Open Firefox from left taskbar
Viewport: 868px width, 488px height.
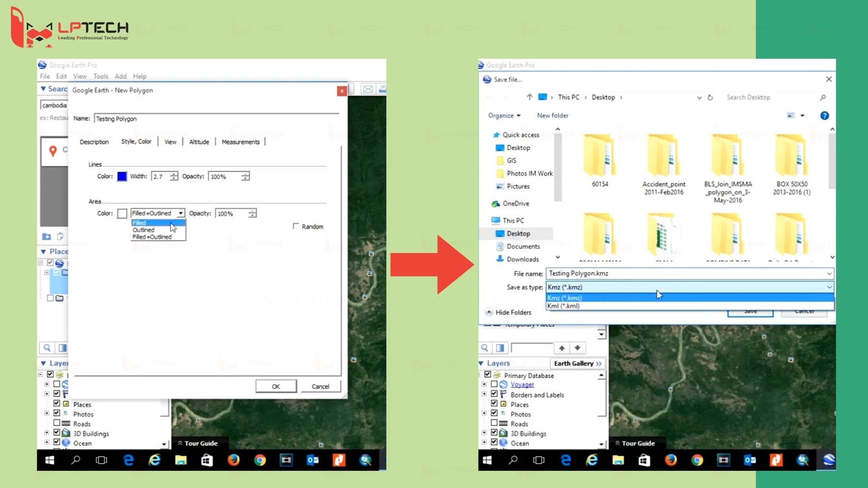(x=233, y=460)
